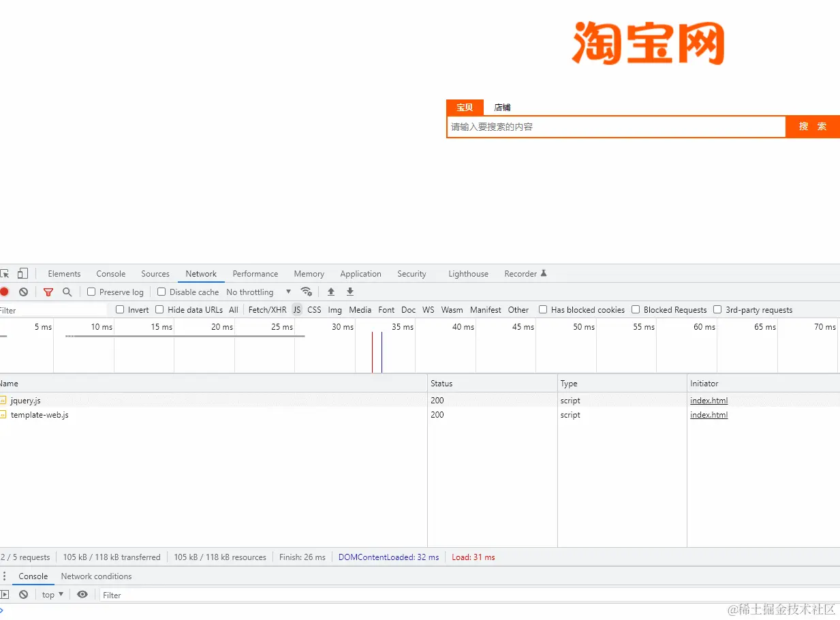Toggle the Invert filter checkbox
The height and width of the screenshot is (620, 840).
pos(120,309)
